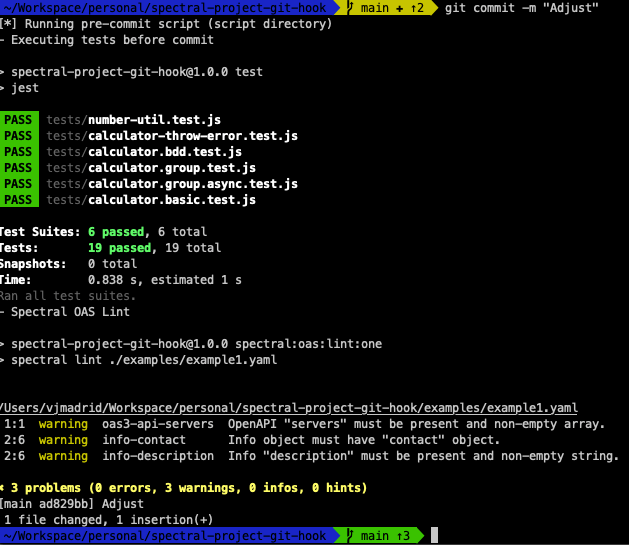Click the git commit -m "Adjust" command
Image resolution: width=629 pixels, height=545 pixels.
click(521, 8)
